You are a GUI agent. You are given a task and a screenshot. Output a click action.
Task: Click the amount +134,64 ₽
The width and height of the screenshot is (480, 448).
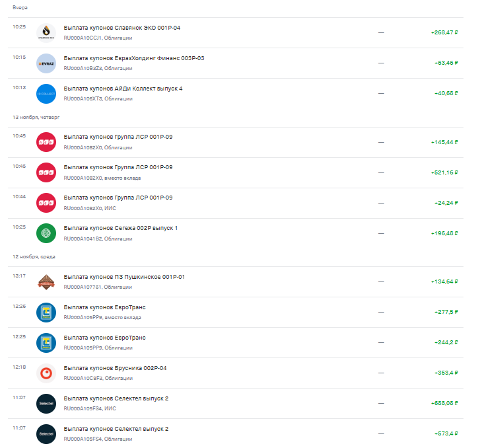tap(444, 281)
